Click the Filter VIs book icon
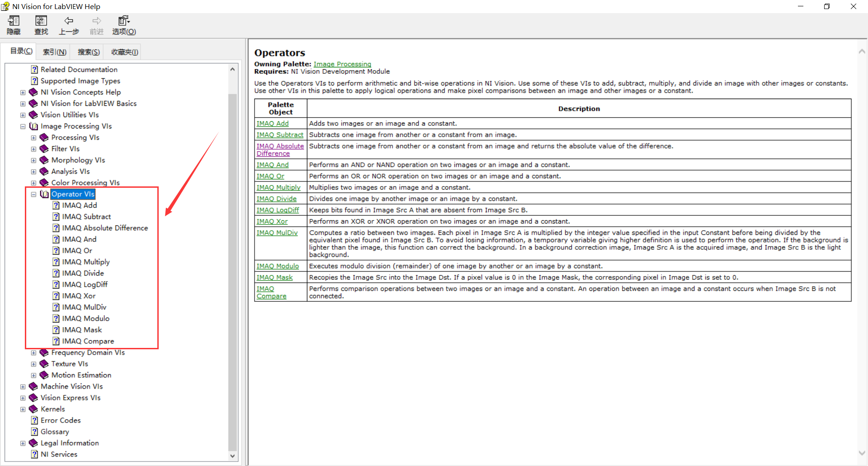Image resolution: width=868 pixels, height=466 pixels. coord(44,149)
